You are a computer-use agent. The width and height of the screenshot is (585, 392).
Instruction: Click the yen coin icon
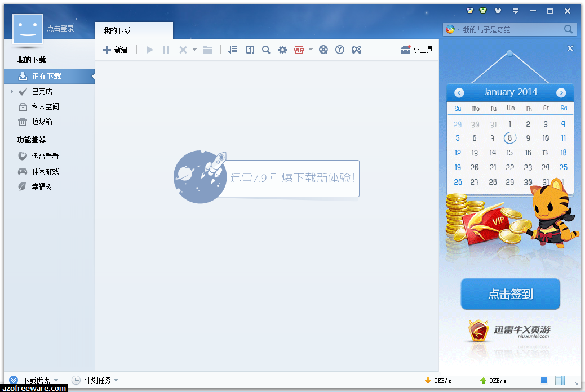point(339,50)
